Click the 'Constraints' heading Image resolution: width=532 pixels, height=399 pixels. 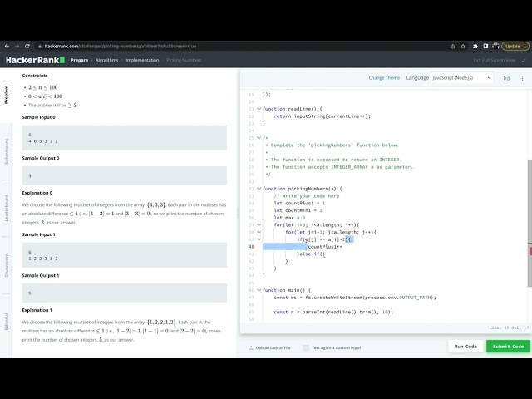click(x=35, y=76)
